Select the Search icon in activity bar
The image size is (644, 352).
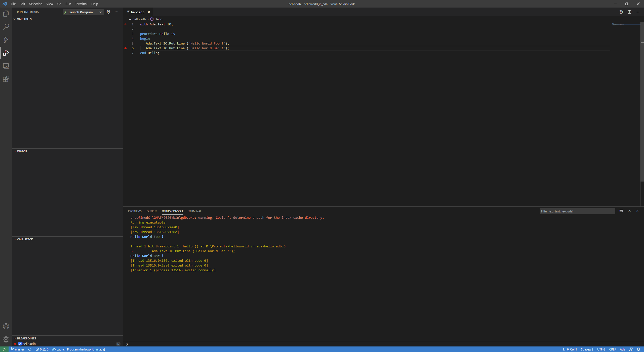tap(6, 26)
